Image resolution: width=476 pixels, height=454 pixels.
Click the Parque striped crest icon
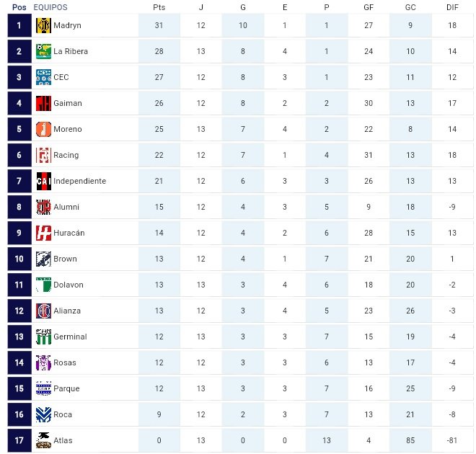(x=43, y=388)
